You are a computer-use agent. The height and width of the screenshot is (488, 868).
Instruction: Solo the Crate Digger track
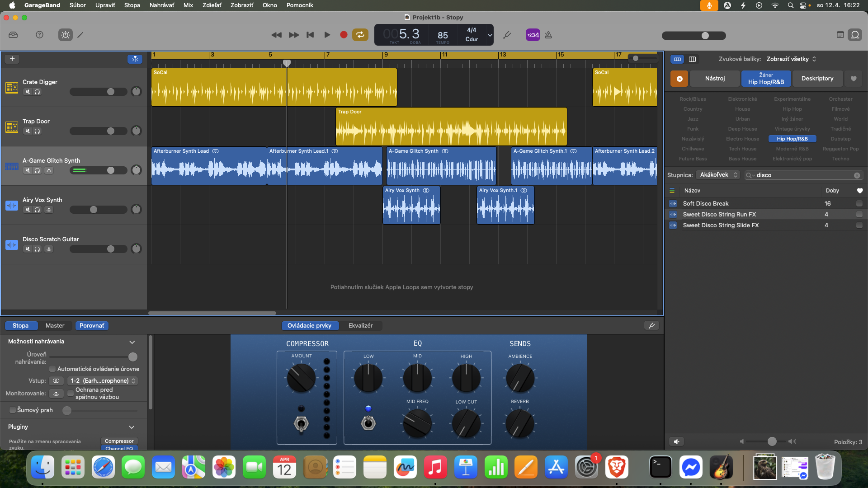pos(38,92)
